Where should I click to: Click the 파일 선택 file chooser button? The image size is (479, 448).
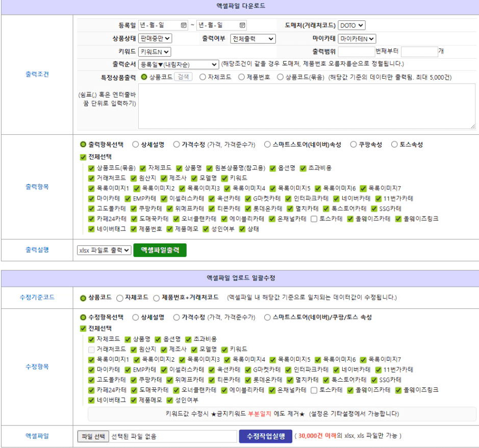pyautogui.click(x=93, y=436)
